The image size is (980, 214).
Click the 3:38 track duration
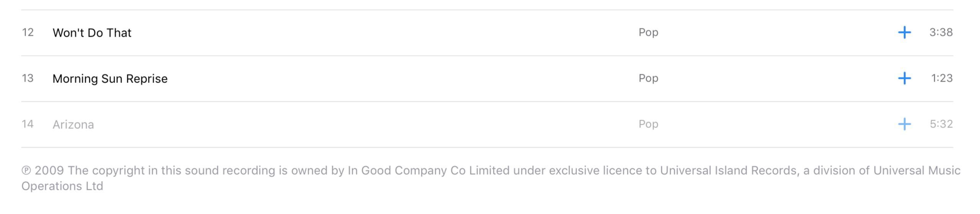(x=941, y=33)
